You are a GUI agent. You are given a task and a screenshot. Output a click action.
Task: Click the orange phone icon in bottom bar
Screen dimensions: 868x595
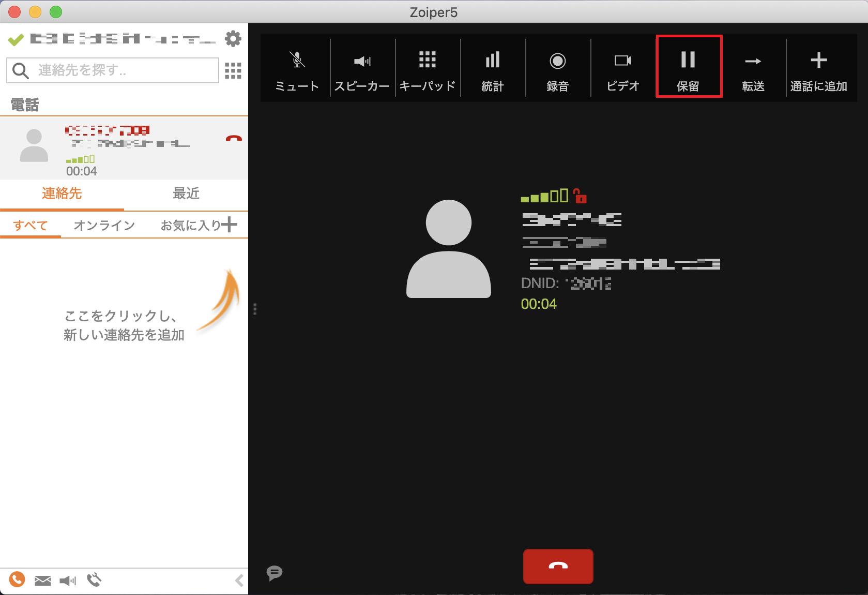[x=17, y=579]
